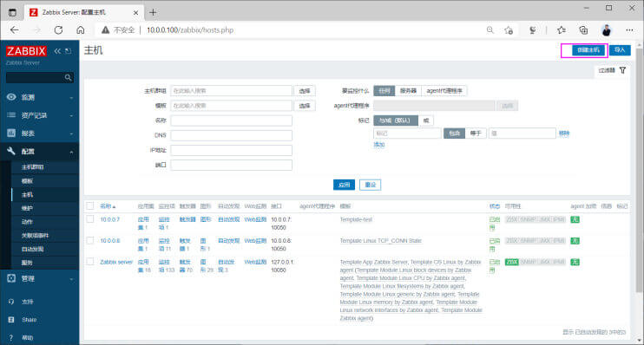Open 服务 in the sidebar submenu

(x=27, y=263)
